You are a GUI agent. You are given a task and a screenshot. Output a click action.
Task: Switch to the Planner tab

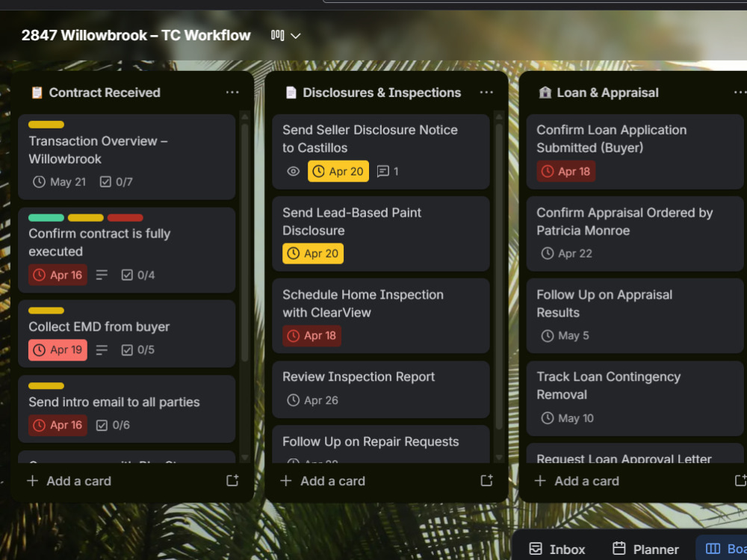[x=645, y=549]
